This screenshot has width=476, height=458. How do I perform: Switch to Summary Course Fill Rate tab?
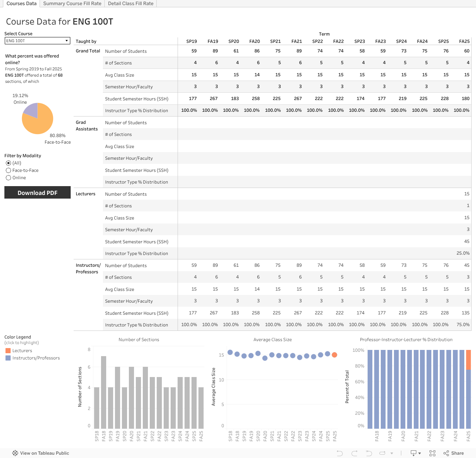pyautogui.click(x=72, y=4)
